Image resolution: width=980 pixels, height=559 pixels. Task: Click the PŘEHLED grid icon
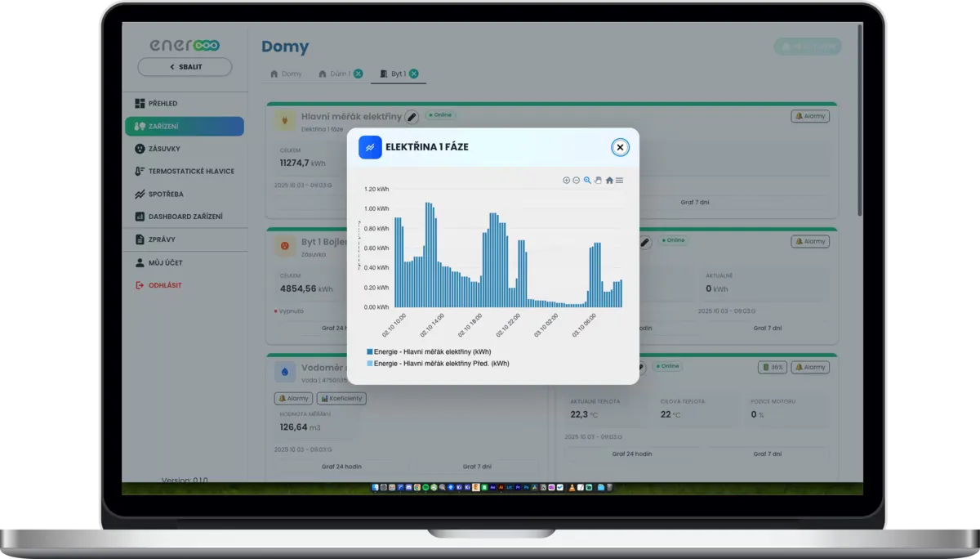(140, 104)
